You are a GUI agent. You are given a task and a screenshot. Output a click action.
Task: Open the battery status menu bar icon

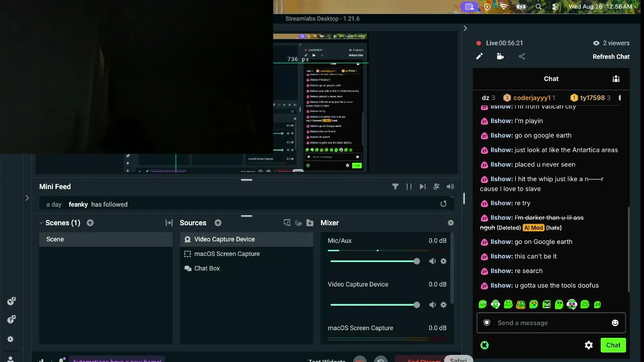point(521,7)
